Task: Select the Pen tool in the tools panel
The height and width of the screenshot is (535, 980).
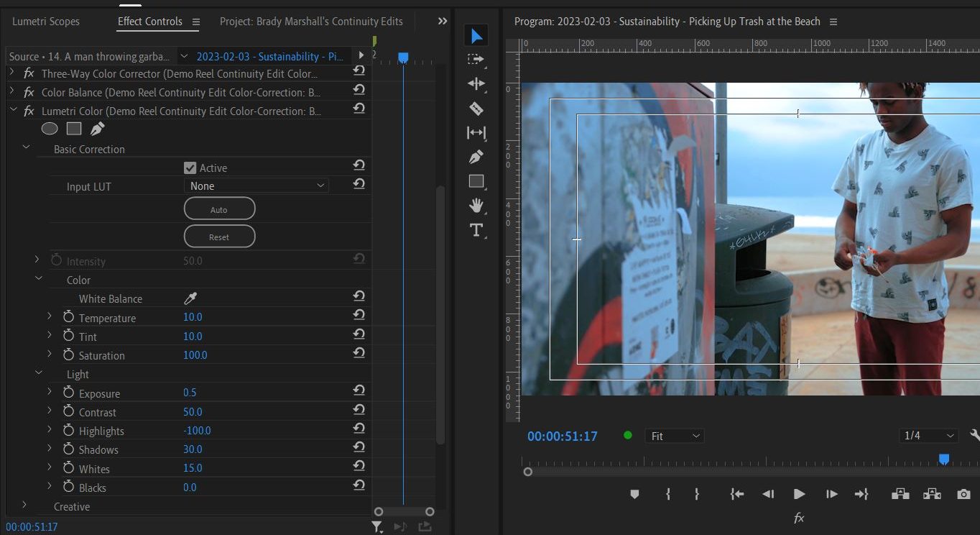Action: point(476,157)
